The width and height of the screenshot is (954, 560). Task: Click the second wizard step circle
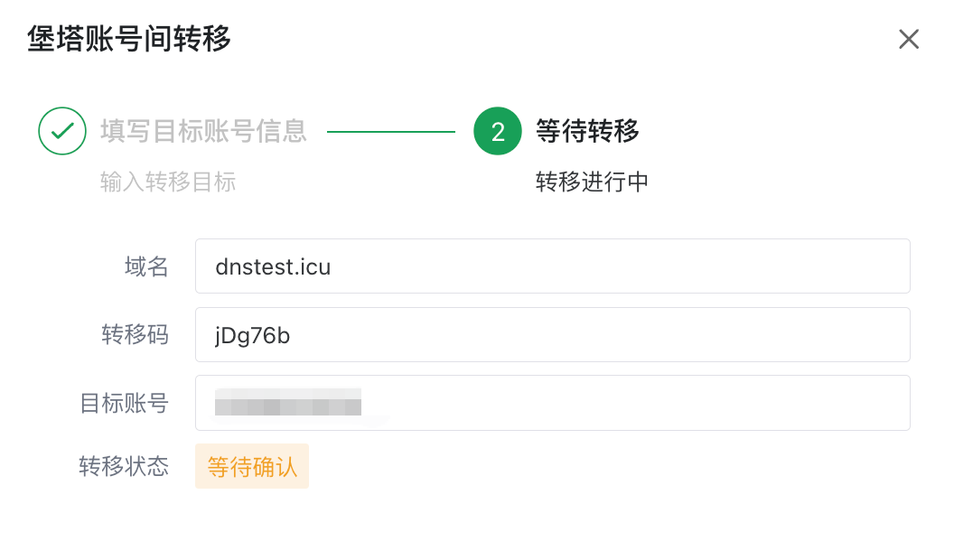(497, 131)
